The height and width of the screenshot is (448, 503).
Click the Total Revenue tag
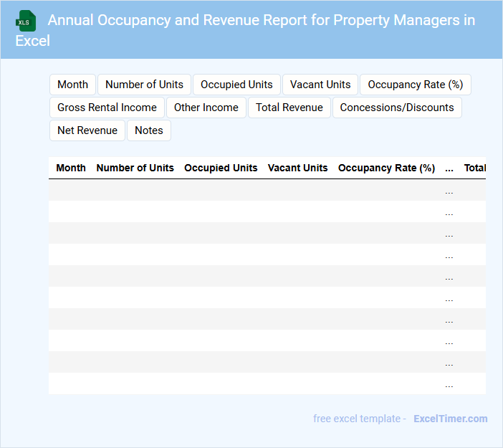[289, 108]
